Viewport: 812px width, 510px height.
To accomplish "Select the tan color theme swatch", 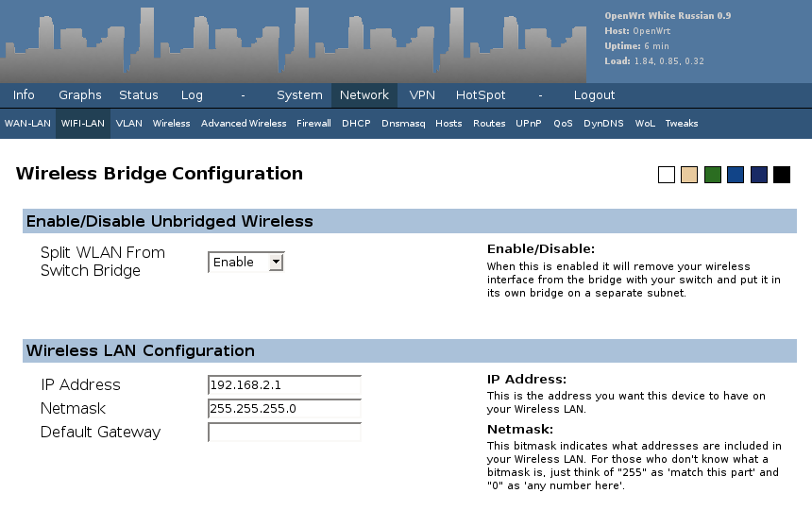I will tap(689, 175).
